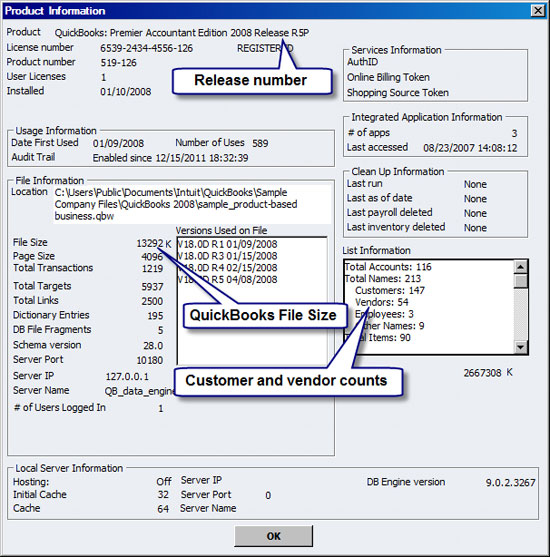The image size is (550, 557).
Task: Select the license number 6539-2434-4556-126
Action: click(146, 48)
